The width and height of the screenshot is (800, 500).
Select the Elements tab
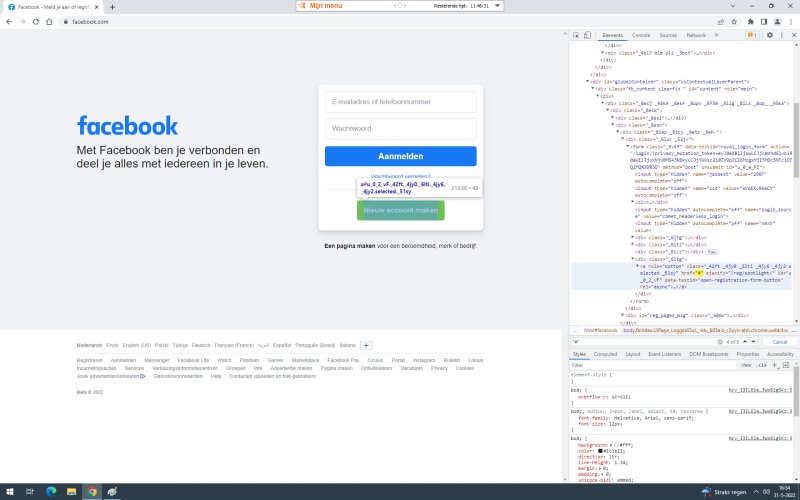612,35
